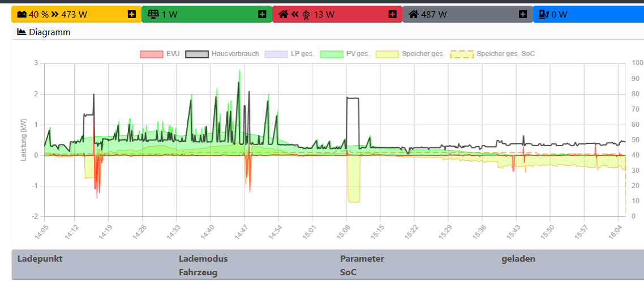The height and width of the screenshot is (290, 644).
Task: Click the Parameter column header
Action: [x=362, y=259]
